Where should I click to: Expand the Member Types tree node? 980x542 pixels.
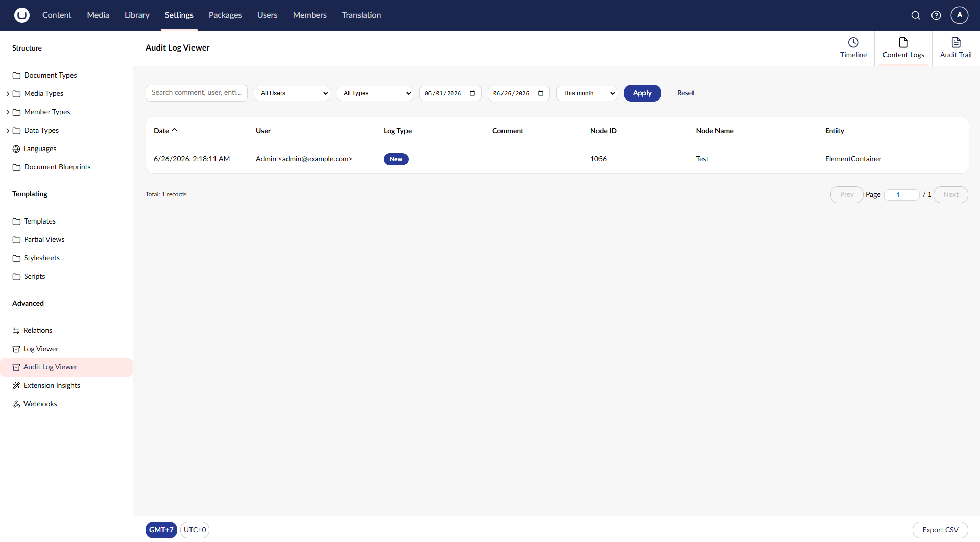[8, 112]
